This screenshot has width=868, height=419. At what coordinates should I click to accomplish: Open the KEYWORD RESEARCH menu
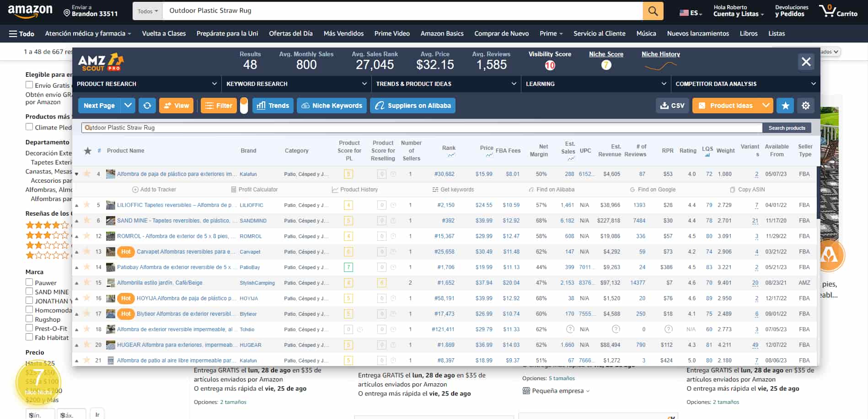click(296, 84)
